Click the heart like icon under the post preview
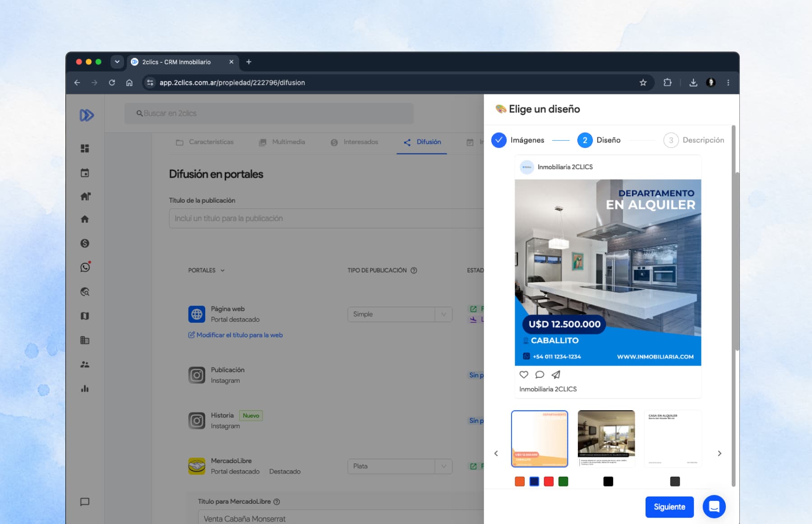The width and height of the screenshot is (812, 524). click(x=524, y=375)
